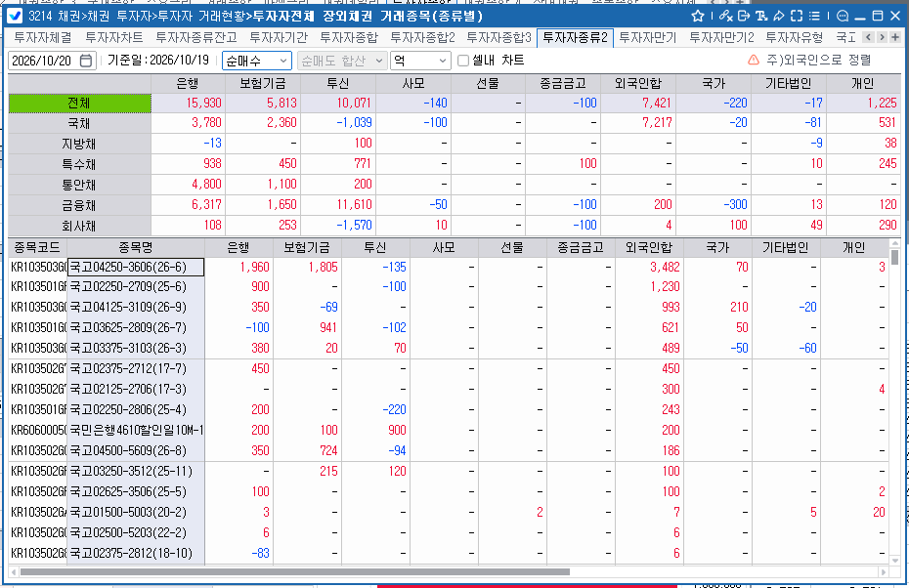The height and width of the screenshot is (588, 909).
Task: Open the 투자자기간 tab
Action: 279,38
